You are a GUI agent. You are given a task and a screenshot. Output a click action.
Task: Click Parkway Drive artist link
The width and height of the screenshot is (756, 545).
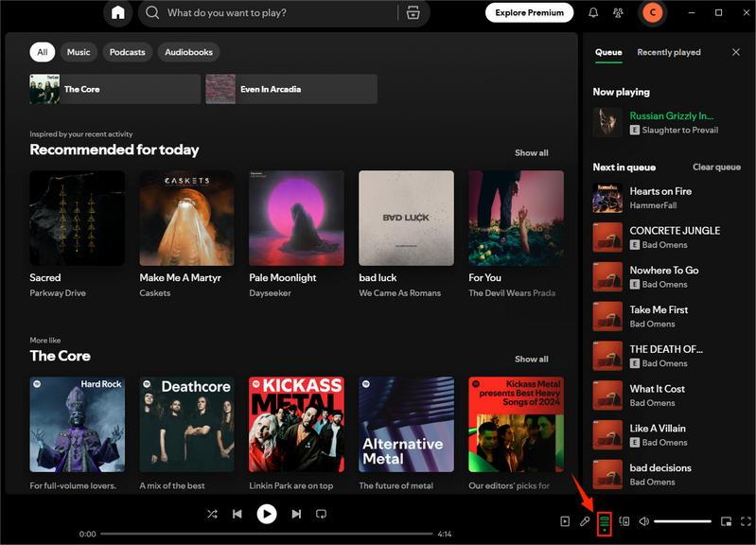(58, 293)
